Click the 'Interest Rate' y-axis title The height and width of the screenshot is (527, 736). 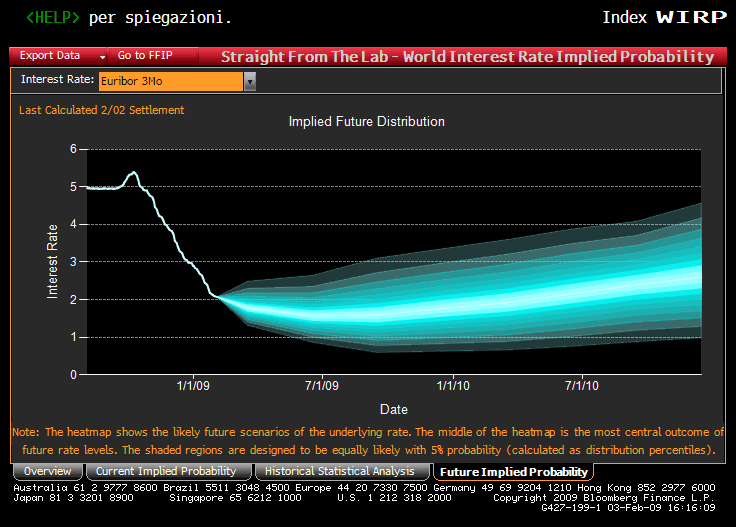(x=52, y=261)
